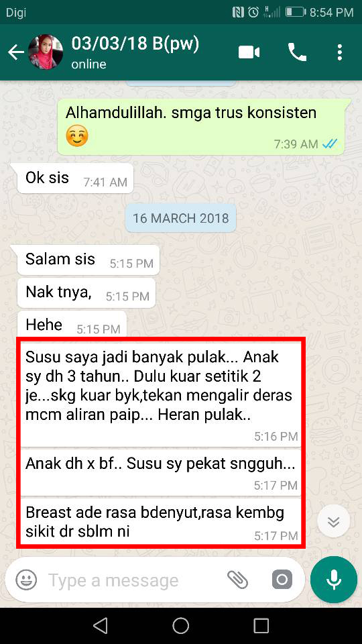Tap the back arrow in header

15,52
